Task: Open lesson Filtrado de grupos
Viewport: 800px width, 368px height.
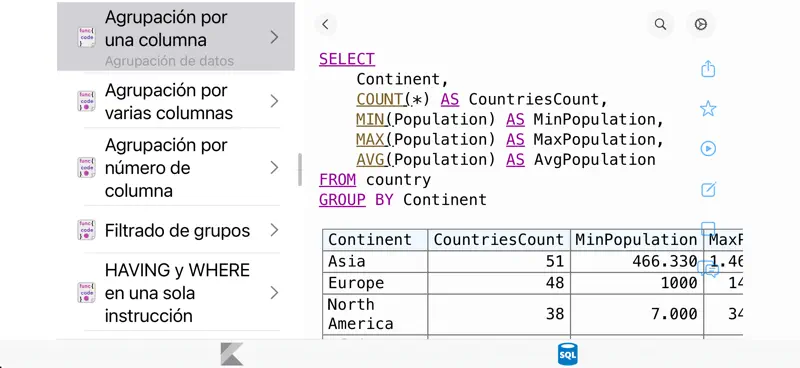Action: pyautogui.click(x=176, y=230)
